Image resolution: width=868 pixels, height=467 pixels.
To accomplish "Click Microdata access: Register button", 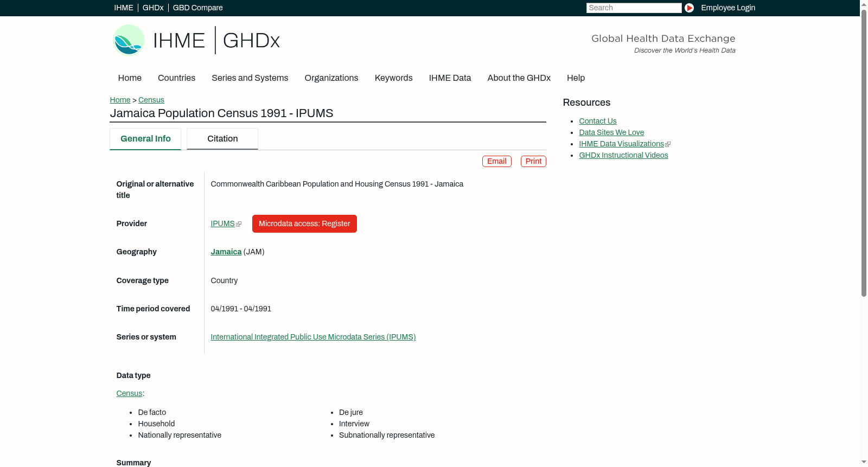I will (x=304, y=223).
